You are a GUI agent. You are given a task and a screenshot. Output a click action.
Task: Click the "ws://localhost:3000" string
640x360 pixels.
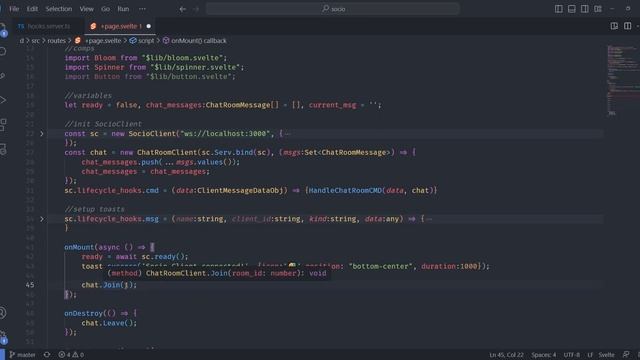(225, 133)
